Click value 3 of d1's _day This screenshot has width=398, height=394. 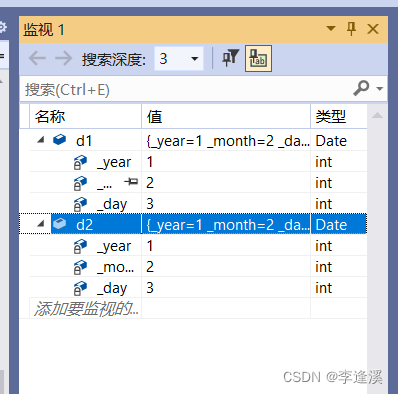click(150, 204)
